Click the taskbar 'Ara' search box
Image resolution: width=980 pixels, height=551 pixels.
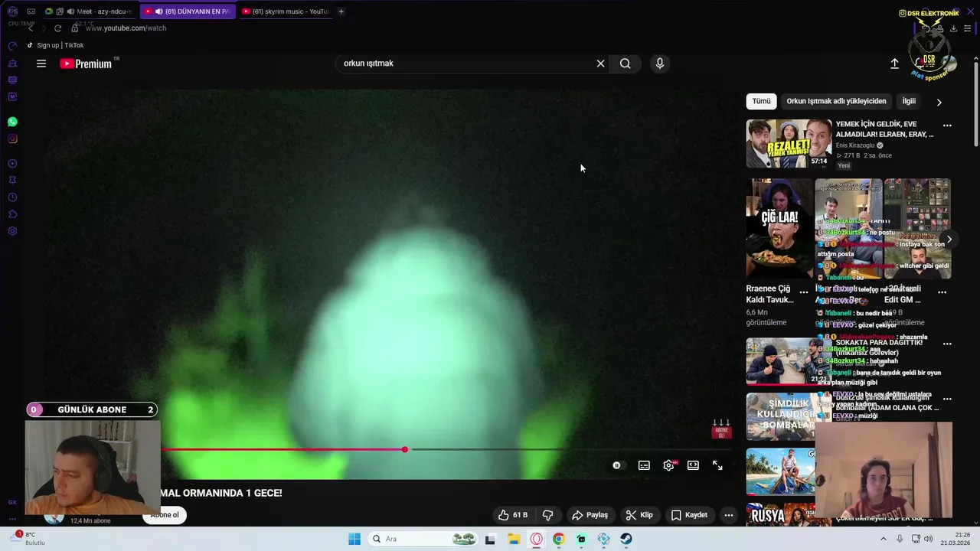coord(423,539)
